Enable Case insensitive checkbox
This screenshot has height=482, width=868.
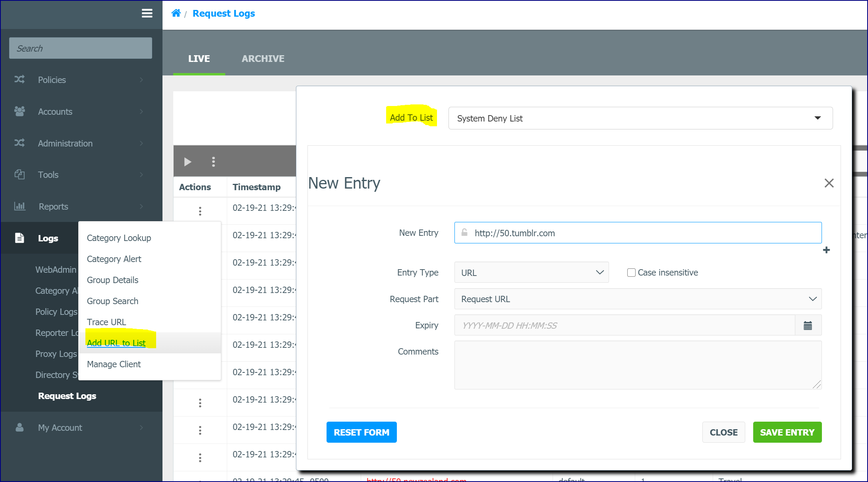pyautogui.click(x=631, y=272)
